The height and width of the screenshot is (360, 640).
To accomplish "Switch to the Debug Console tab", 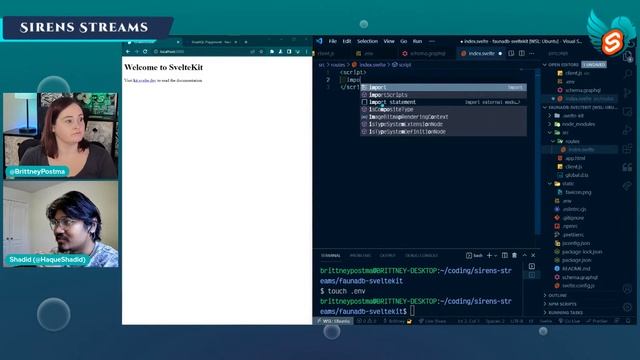I will pos(421,256).
